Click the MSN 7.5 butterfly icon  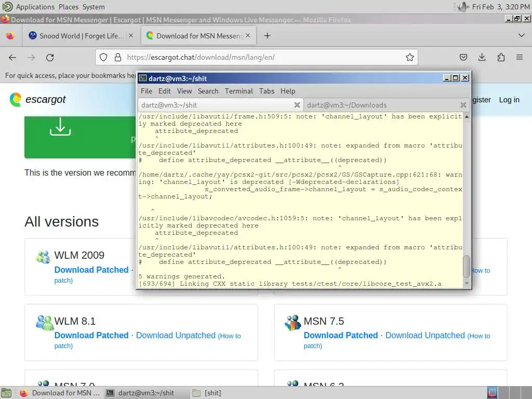pyautogui.click(x=293, y=323)
